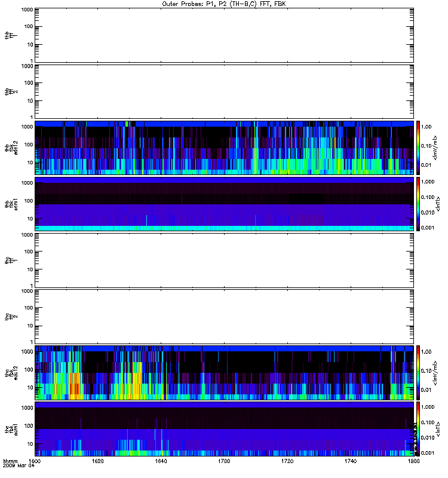Click the 10 tick of thc fbk edc12 axis
Viewport: 448px width, 478px height.
pos(30,388)
